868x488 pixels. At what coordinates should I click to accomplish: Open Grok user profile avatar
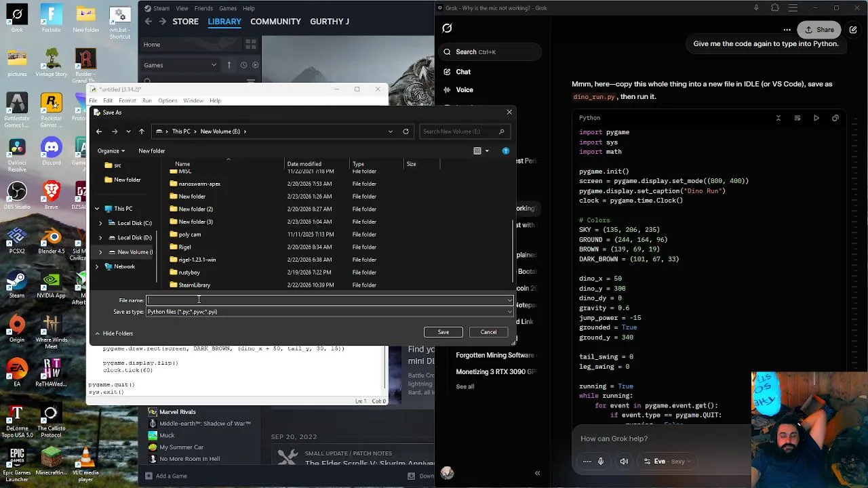447,473
